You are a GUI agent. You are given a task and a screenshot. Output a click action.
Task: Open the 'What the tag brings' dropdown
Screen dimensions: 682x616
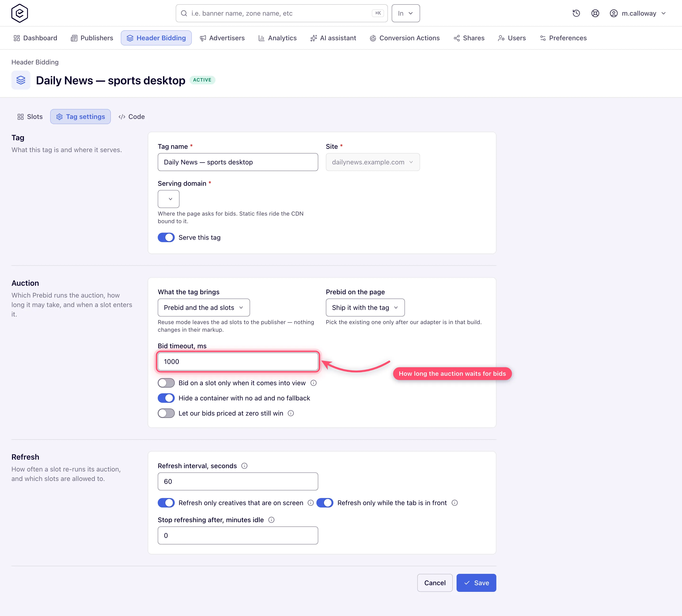204,308
